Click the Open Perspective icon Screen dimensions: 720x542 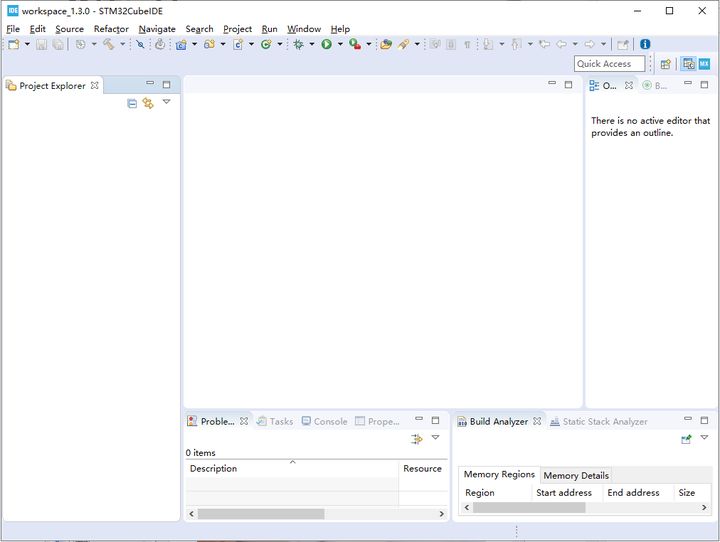666,64
